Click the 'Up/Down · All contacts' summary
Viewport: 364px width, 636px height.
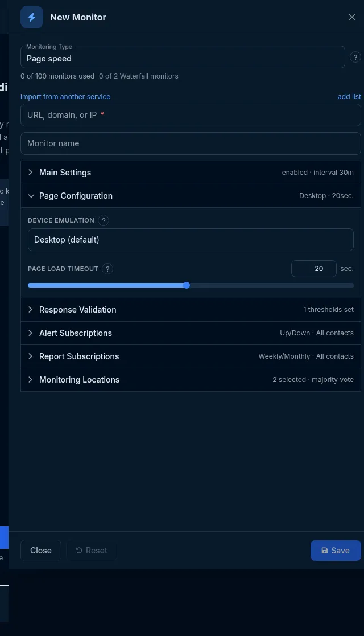pos(317,333)
